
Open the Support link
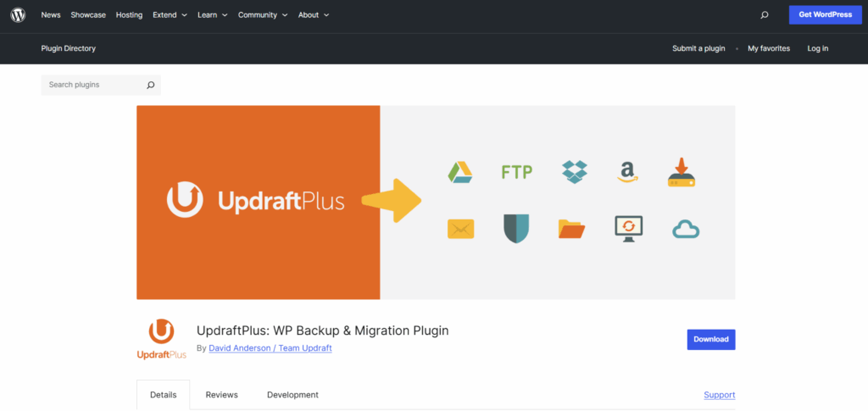719,395
